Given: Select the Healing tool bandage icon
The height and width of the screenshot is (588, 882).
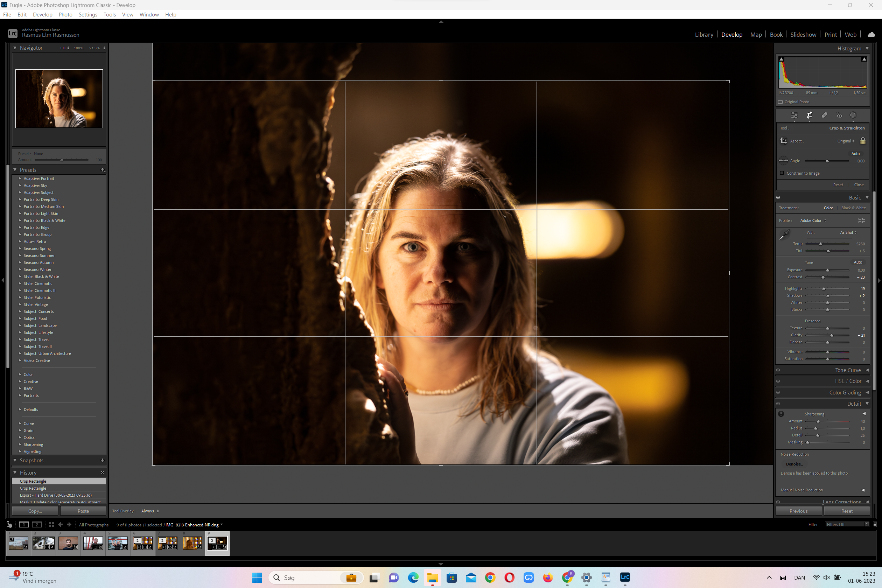Looking at the screenshot, I should 824,115.
